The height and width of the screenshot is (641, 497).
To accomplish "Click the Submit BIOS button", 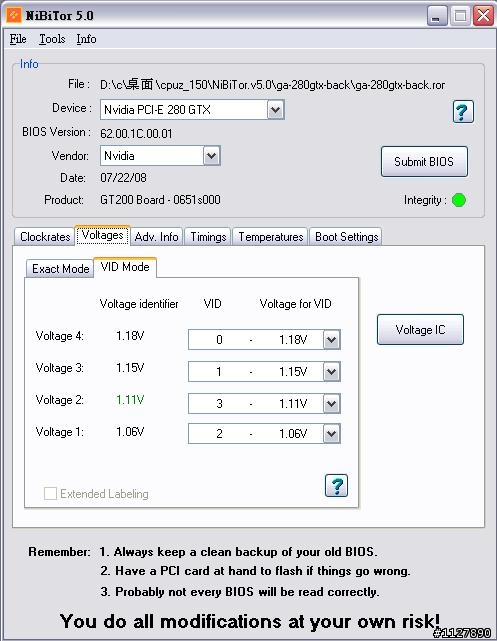I will click(x=424, y=161).
